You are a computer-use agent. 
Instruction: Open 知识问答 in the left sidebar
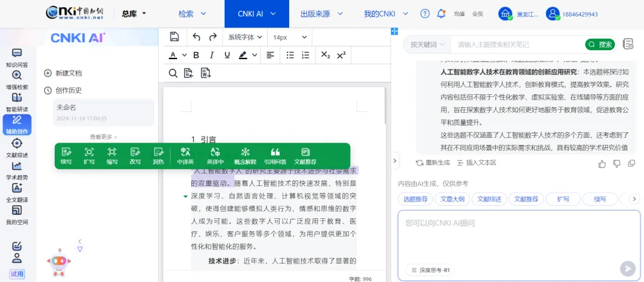(x=17, y=58)
